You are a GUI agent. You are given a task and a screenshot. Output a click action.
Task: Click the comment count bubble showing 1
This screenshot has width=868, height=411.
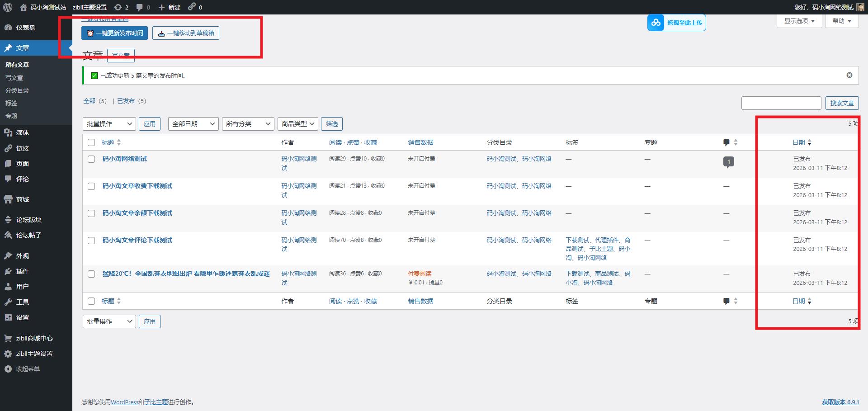[x=728, y=161]
